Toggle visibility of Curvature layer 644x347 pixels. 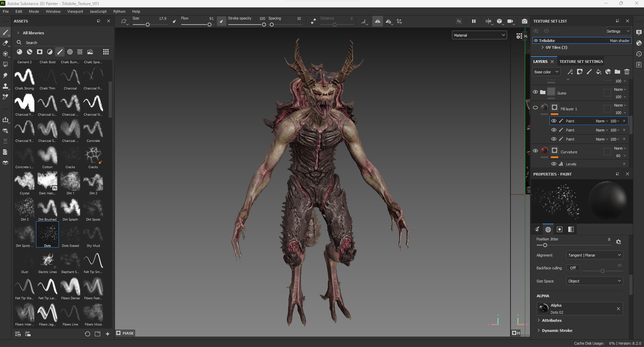click(535, 151)
